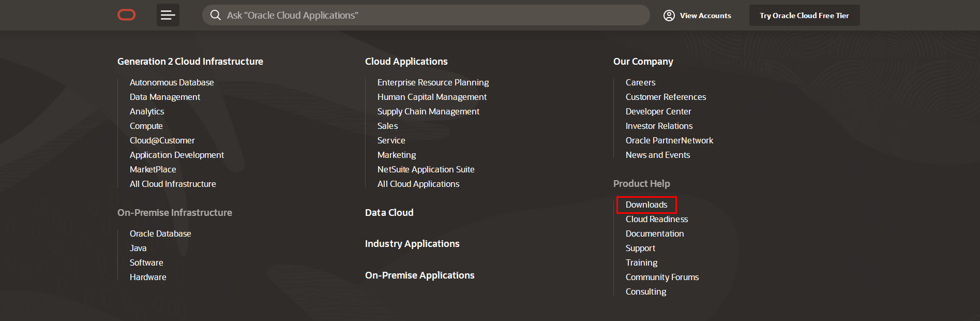Go to Data Management
The image size is (980, 321).
point(165,97)
